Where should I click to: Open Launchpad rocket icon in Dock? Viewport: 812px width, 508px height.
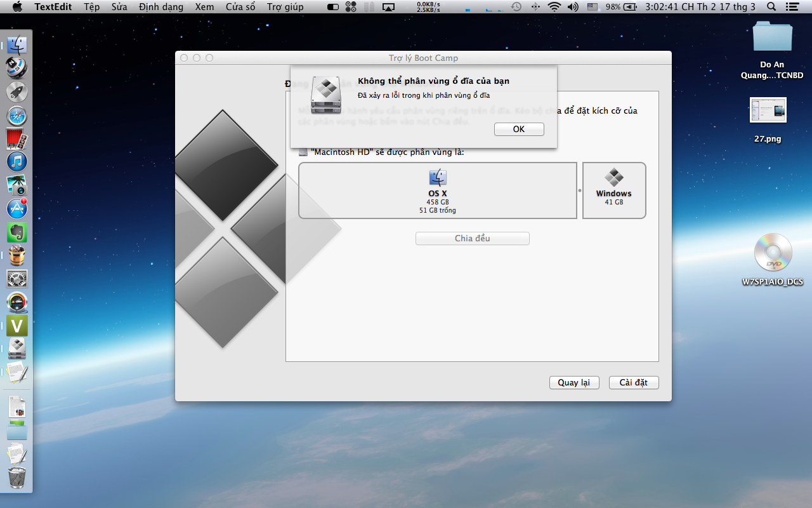pos(17,92)
